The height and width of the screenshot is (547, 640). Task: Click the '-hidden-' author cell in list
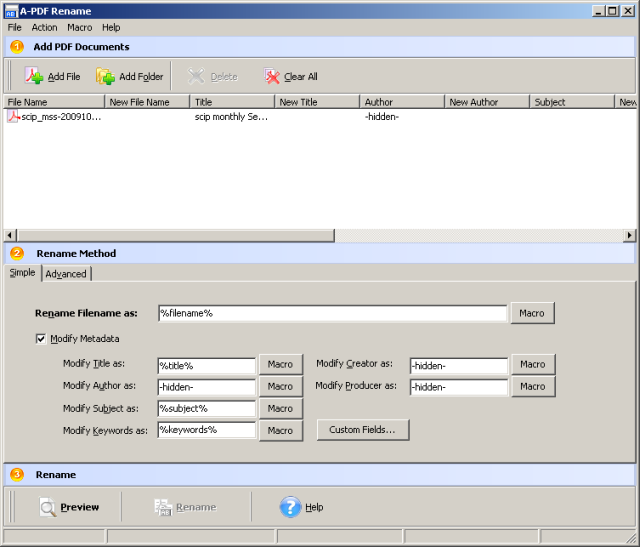coord(382,117)
